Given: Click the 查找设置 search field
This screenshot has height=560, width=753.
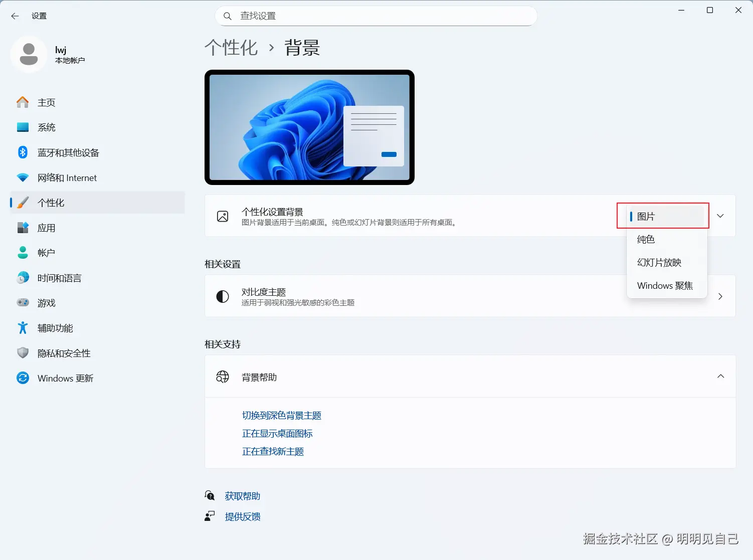Looking at the screenshot, I should point(376,16).
